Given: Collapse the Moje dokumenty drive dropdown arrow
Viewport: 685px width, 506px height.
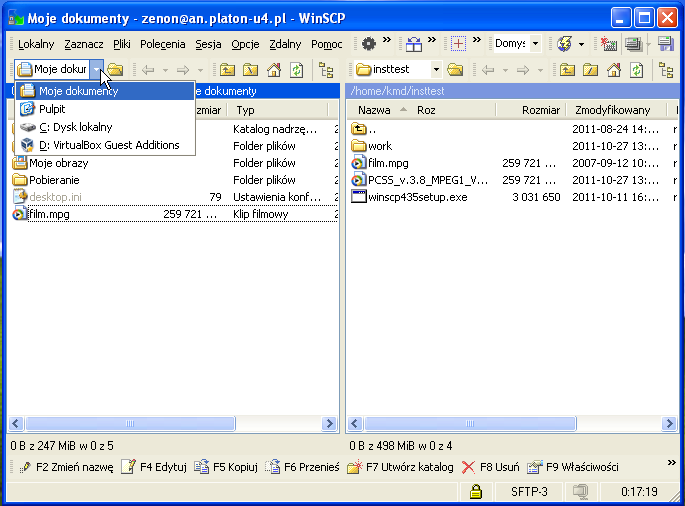Looking at the screenshot, I should [97, 69].
